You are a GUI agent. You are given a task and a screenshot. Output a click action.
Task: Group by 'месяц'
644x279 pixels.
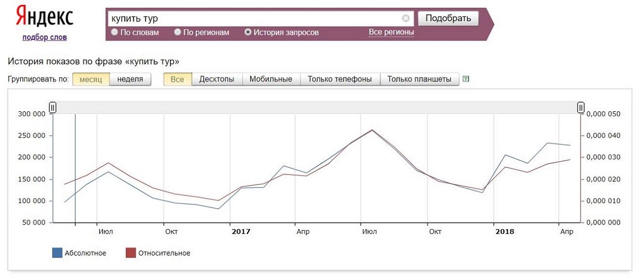[x=91, y=79]
